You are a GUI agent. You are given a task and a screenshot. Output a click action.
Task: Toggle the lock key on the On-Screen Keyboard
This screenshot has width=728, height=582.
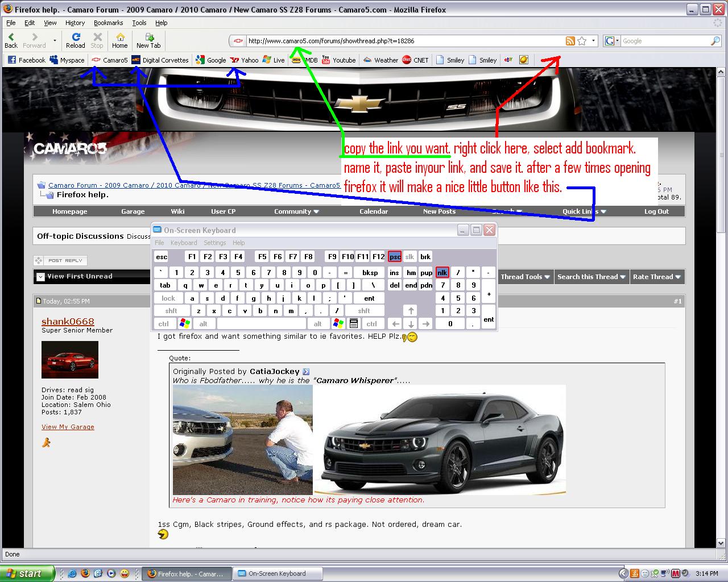coord(168,298)
